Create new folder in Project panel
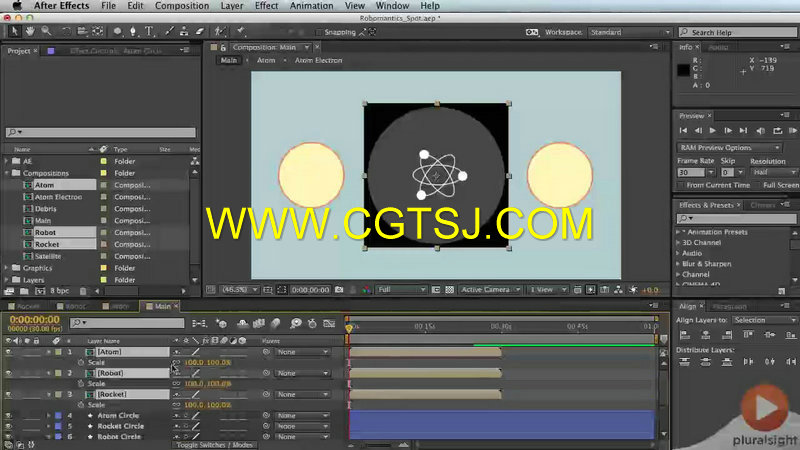This screenshot has height=450, width=800. click(x=24, y=291)
